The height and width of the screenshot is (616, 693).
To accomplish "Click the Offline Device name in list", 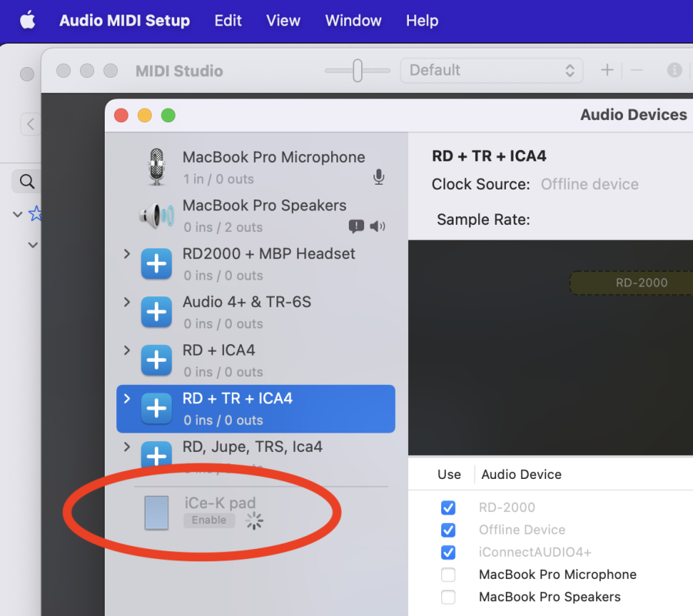I will tap(522, 530).
